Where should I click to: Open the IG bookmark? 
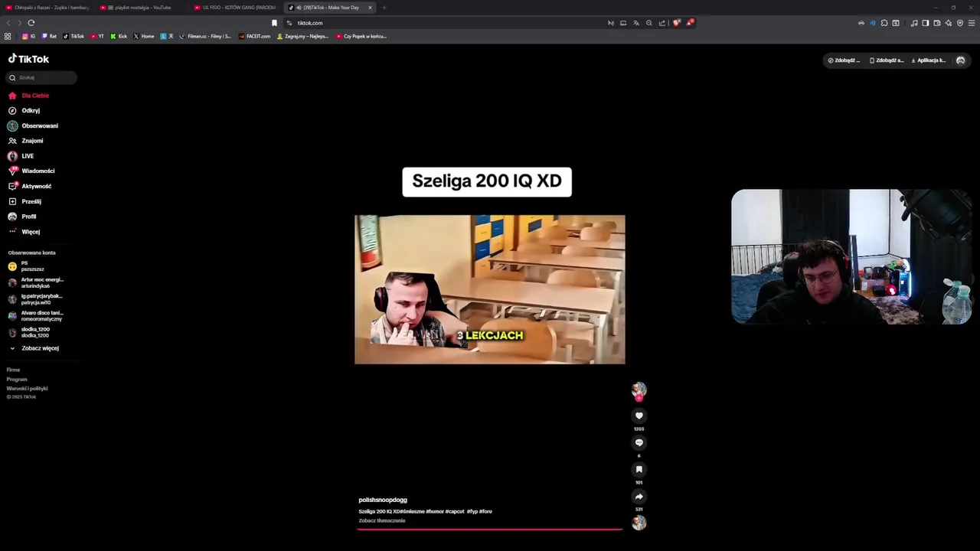coord(29,36)
